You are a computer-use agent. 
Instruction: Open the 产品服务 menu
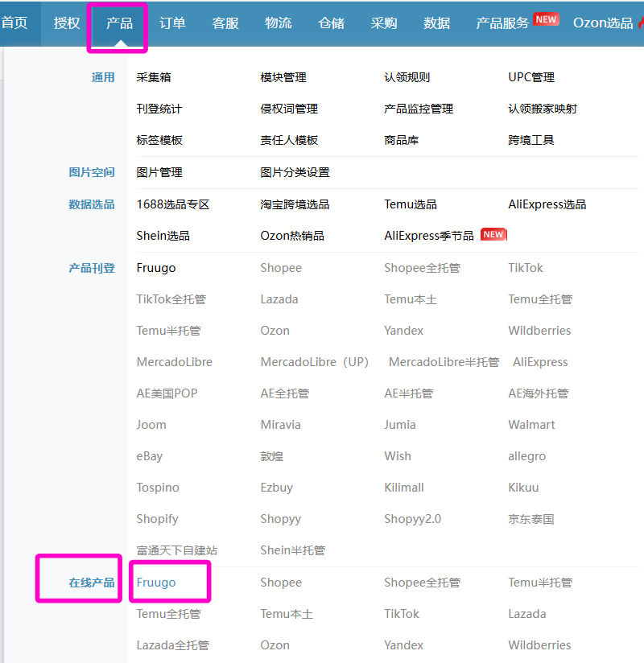502,23
